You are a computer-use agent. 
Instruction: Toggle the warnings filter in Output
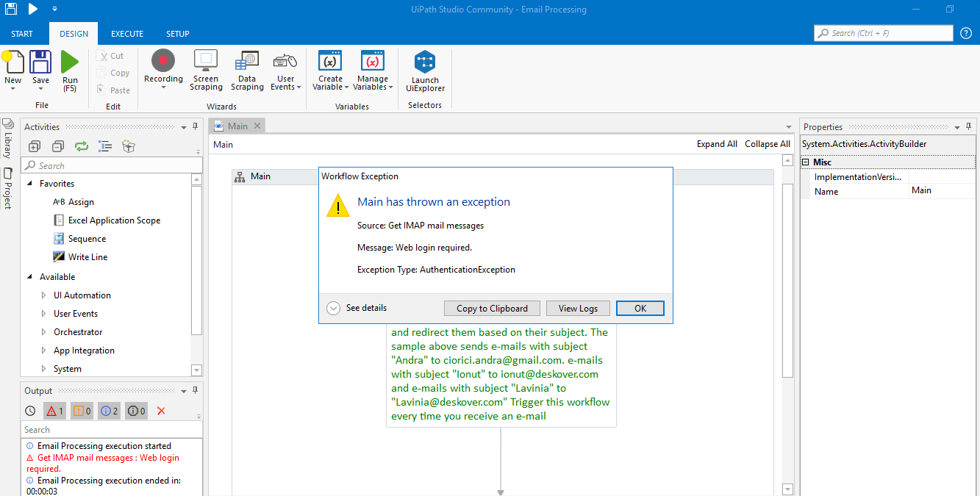coord(82,410)
